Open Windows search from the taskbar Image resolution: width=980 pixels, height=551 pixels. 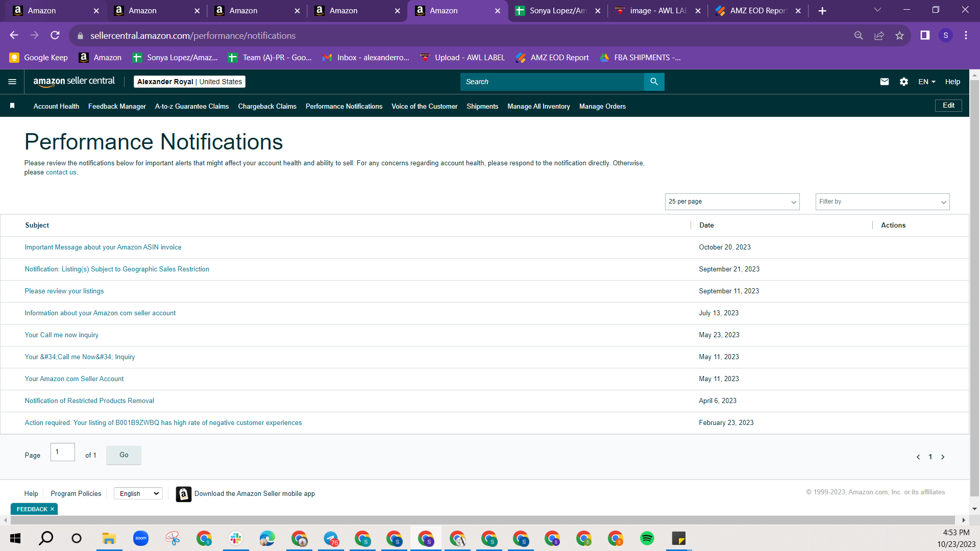pyautogui.click(x=46, y=538)
